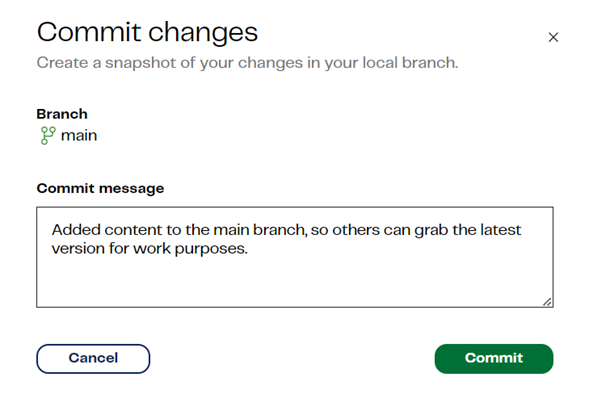This screenshot has width=589, height=415.
Task: Focus the Commit message text area
Action: coord(295,257)
